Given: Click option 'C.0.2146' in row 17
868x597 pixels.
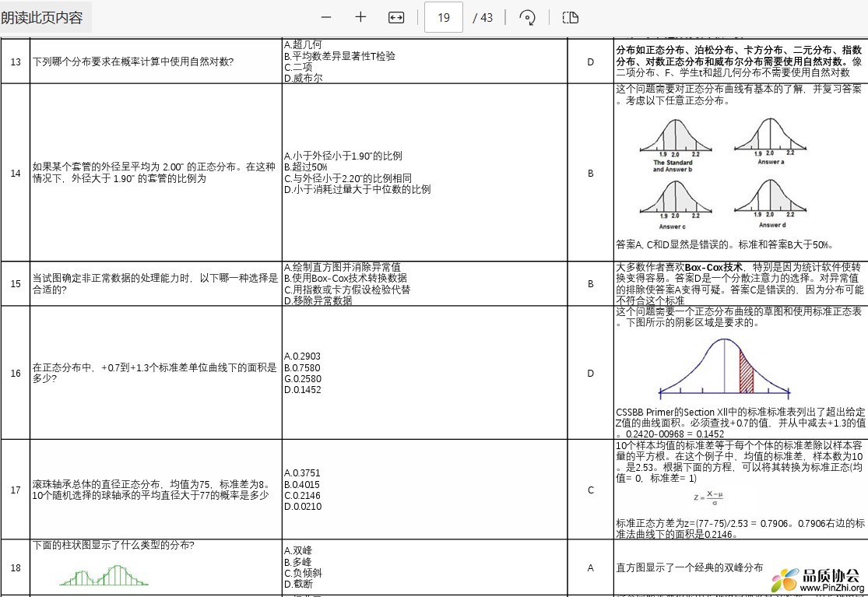Looking at the screenshot, I should (302, 496).
